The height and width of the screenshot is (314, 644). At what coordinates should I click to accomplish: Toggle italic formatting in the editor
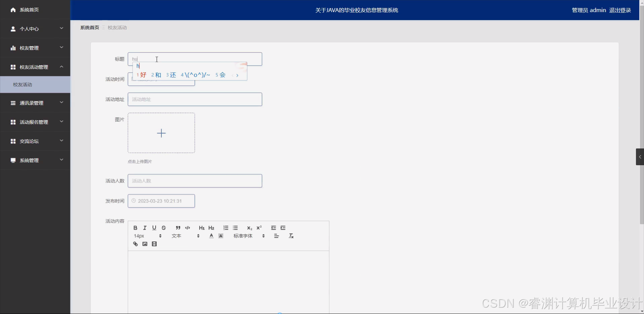[x=145, y=228]
